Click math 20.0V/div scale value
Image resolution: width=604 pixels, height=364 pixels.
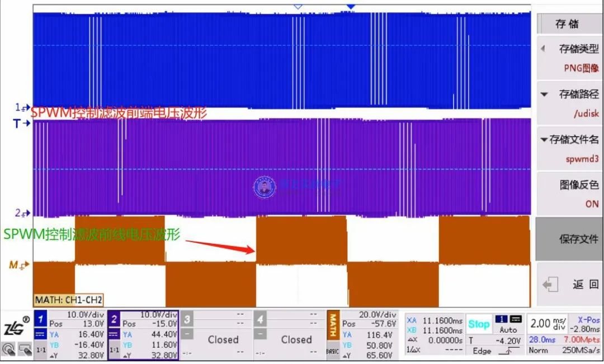[377, 315]
